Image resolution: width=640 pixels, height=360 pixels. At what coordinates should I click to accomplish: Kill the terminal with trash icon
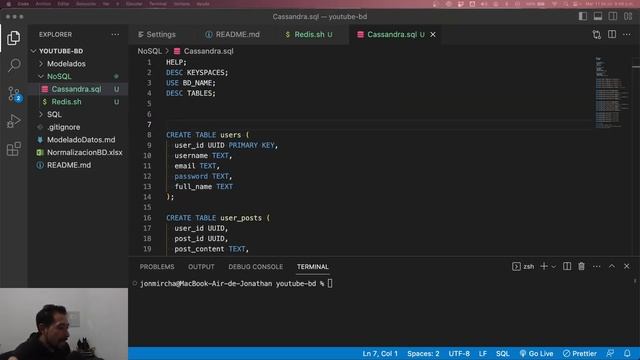pyautogui.click(x=582, y=267)
